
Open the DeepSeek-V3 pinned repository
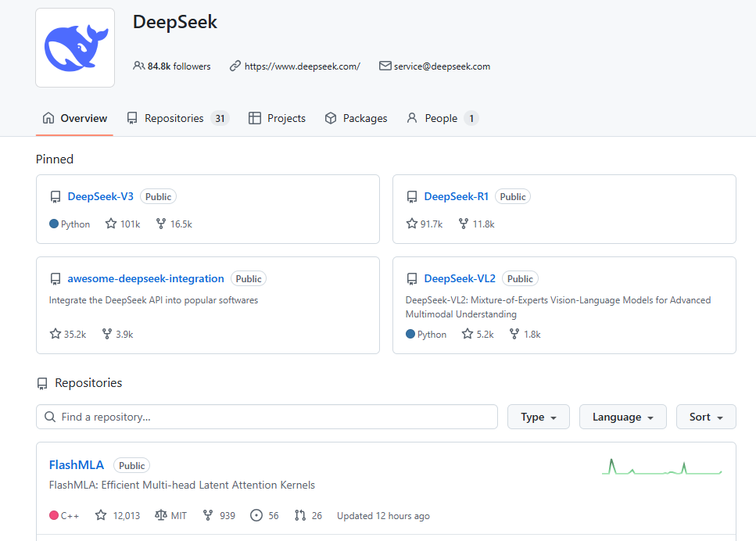point(100,196)
